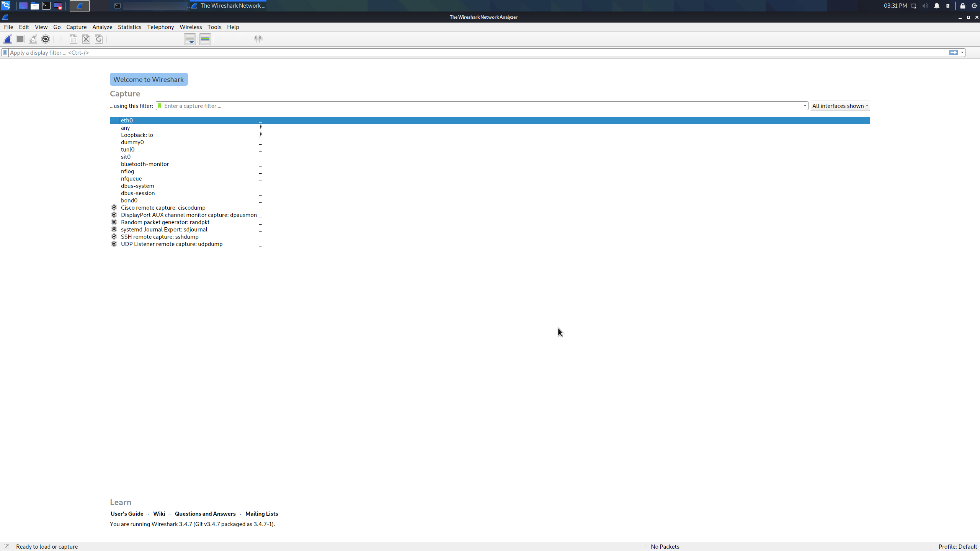Open the All interfaces shown dropdown
The height and width of the screenshot is (551, 980).
point(840,106)
